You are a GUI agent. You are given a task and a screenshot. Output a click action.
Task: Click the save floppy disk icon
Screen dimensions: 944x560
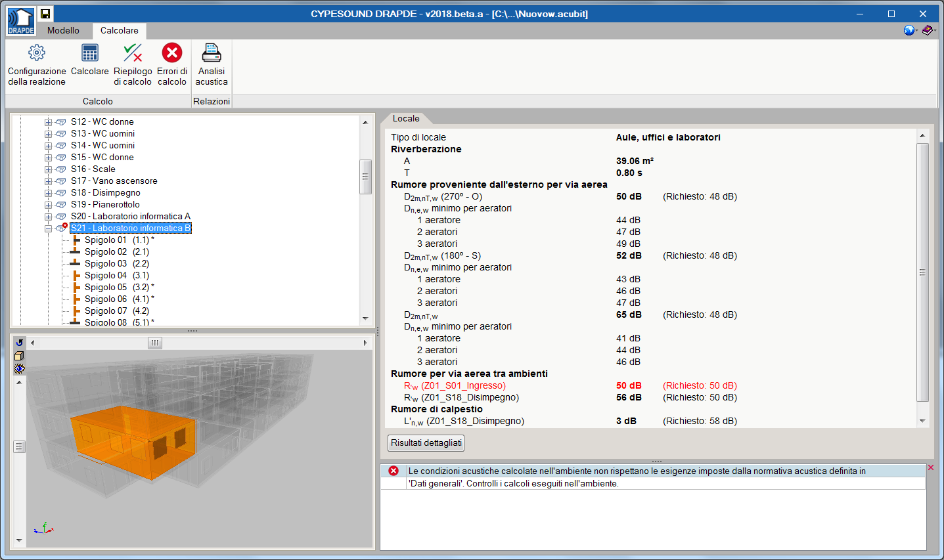click(45, 14)
